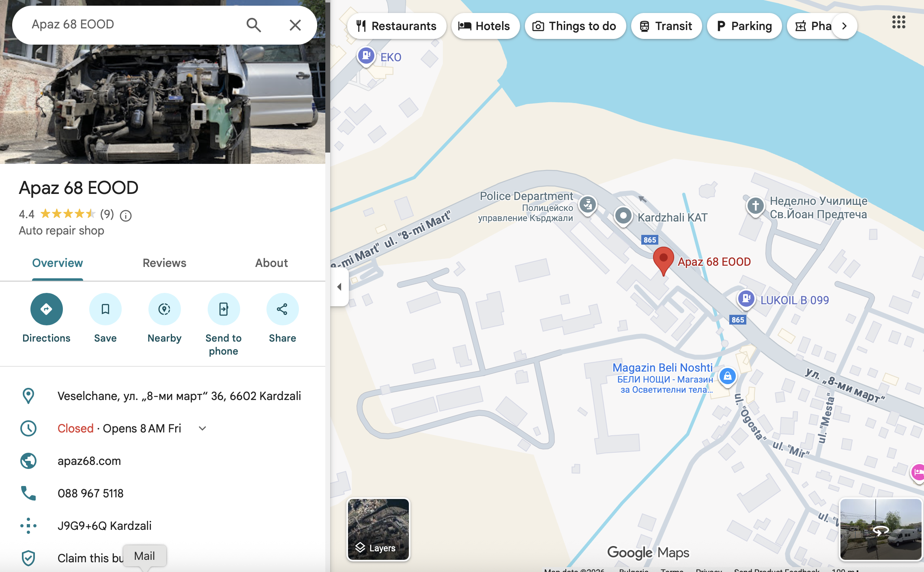
Task: Click the Nearby icon
Action: click(164, 309)
